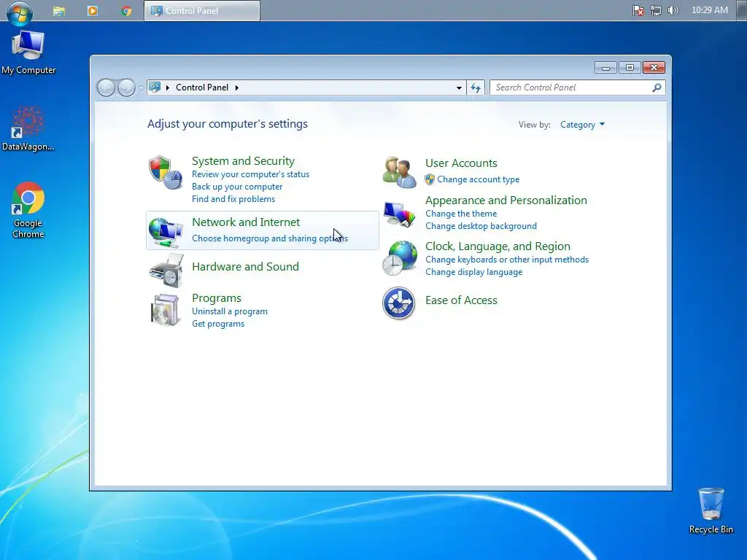Click the Back navigation arrow button
Image resolution: width=747 pixels, height=560 pixels.
106,87
